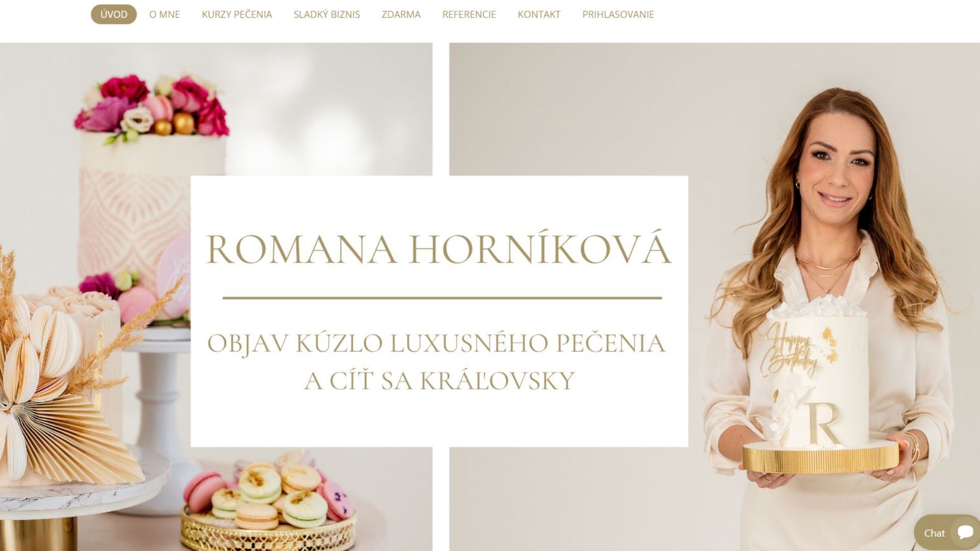The image size is (980, 551).
Task: Click the ROMANA HORNÍKOVÁ heading
Action: (x=439, y=248)
